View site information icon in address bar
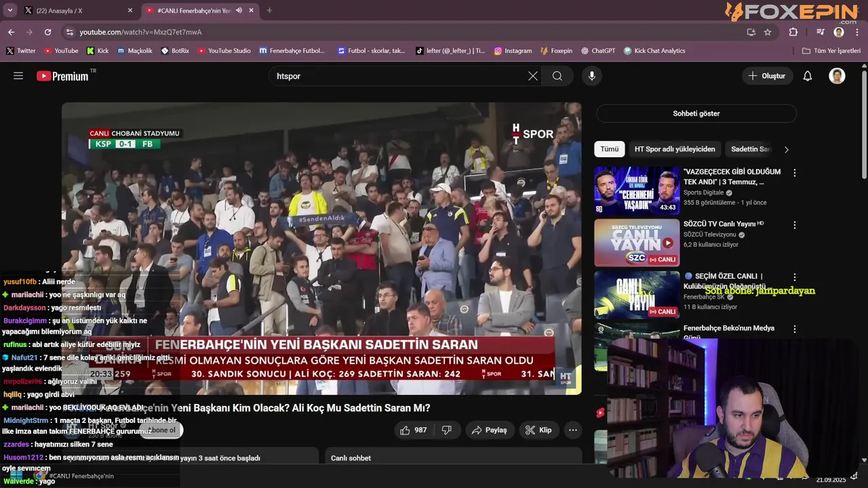Viewport: 868px width, 488px height. coord(69,32)
